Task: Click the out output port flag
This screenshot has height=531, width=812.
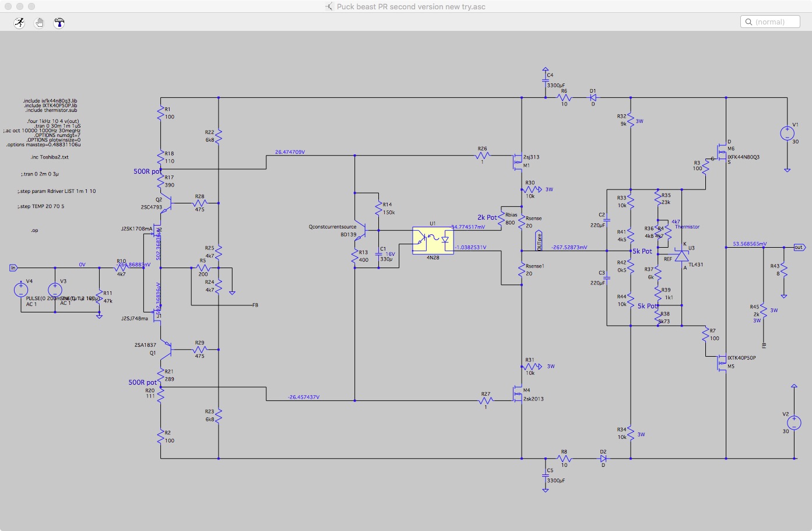Action: tap(799, 247)
